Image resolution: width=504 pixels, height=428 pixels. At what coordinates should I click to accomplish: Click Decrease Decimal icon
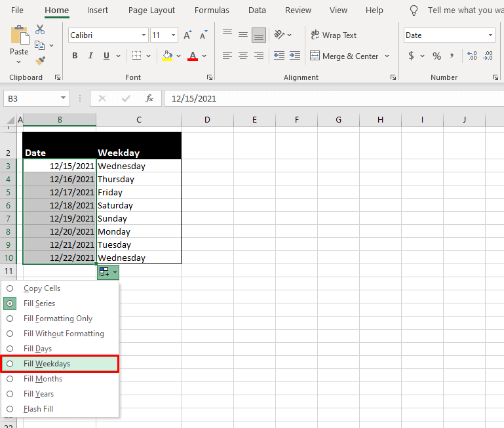[488, 56]
